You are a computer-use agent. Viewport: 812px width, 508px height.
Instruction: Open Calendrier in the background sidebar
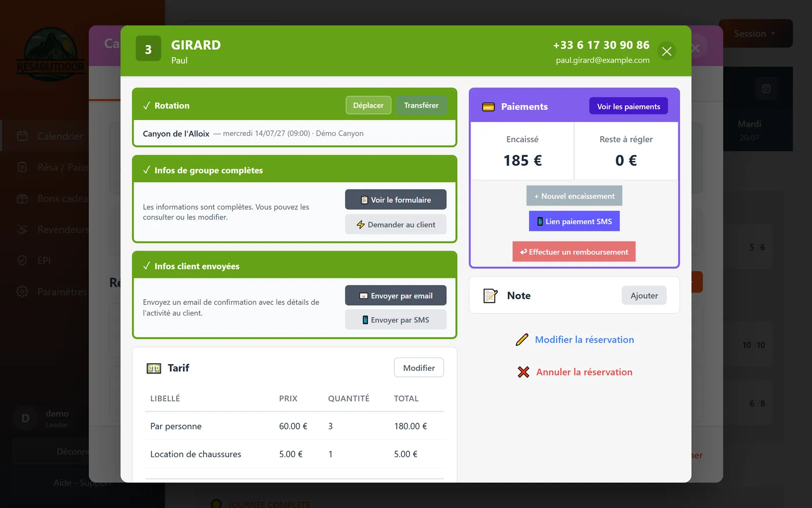coord(60,136)
